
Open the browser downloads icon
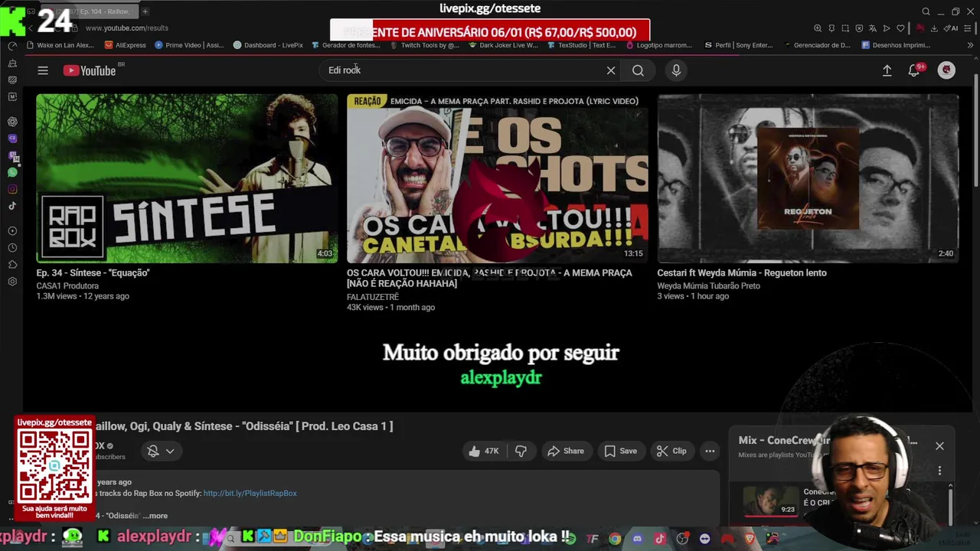pyautogui.click(x=934, y=28)
